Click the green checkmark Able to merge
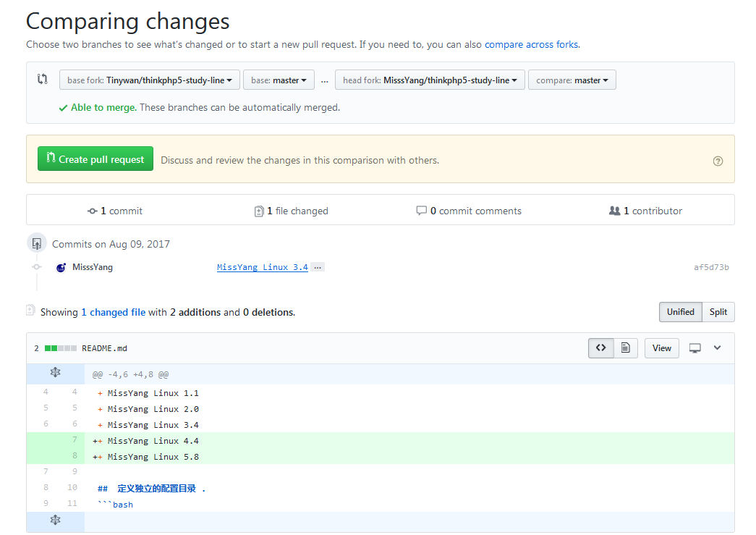756x535 pixels. coord(63,108)
